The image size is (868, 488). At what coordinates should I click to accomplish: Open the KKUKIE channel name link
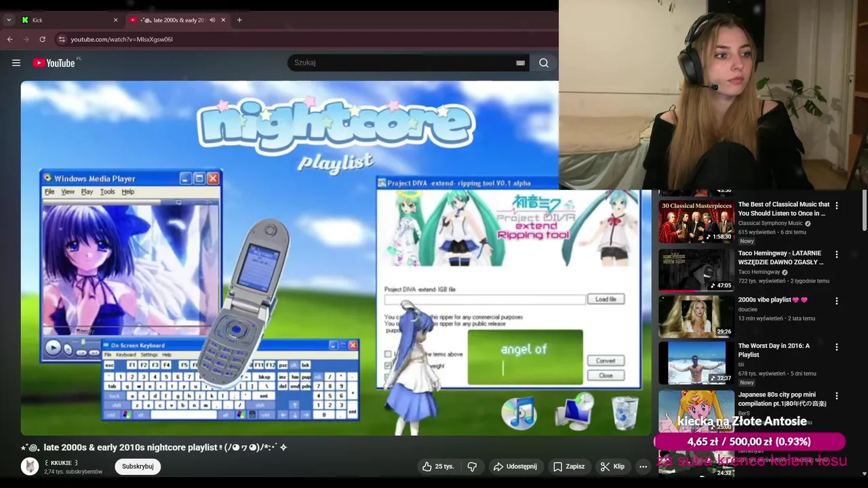point(61,463)
